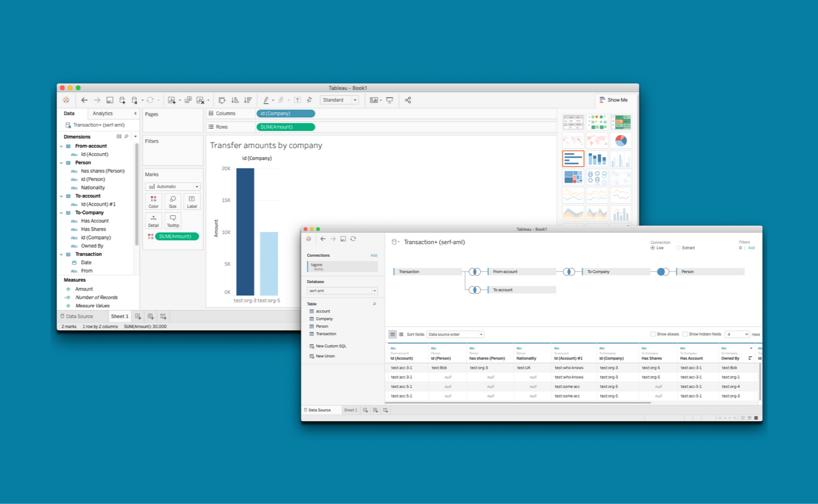Select Sheet 1 tab in worksheet window
Screen dimensions: 818x504
tap(119, 316)
